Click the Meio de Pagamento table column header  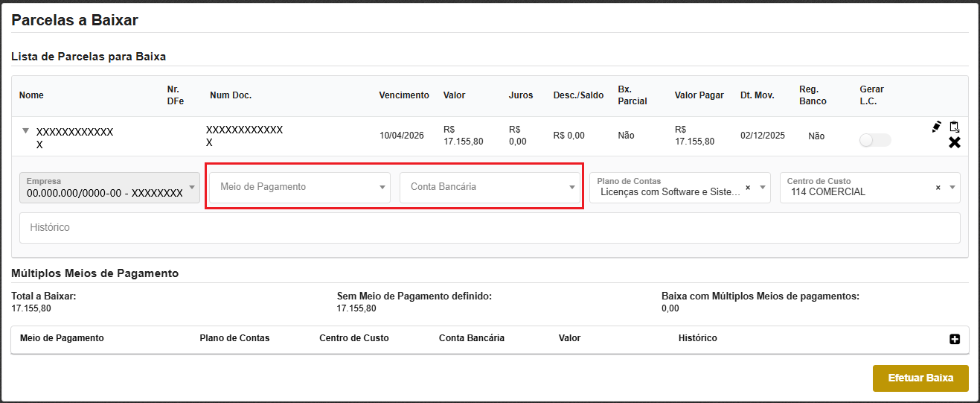click(62, 338)
